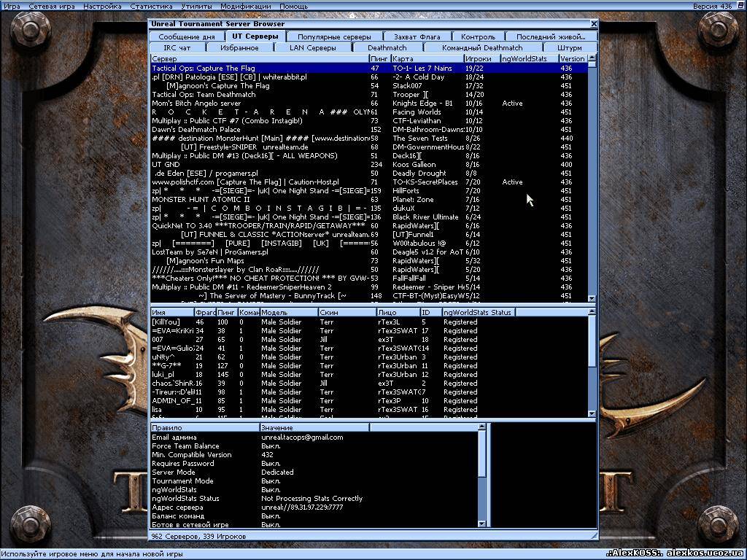747x560 pixels.
Task: Open the Захват Флага tab
Action: click(x=417, y=36)
